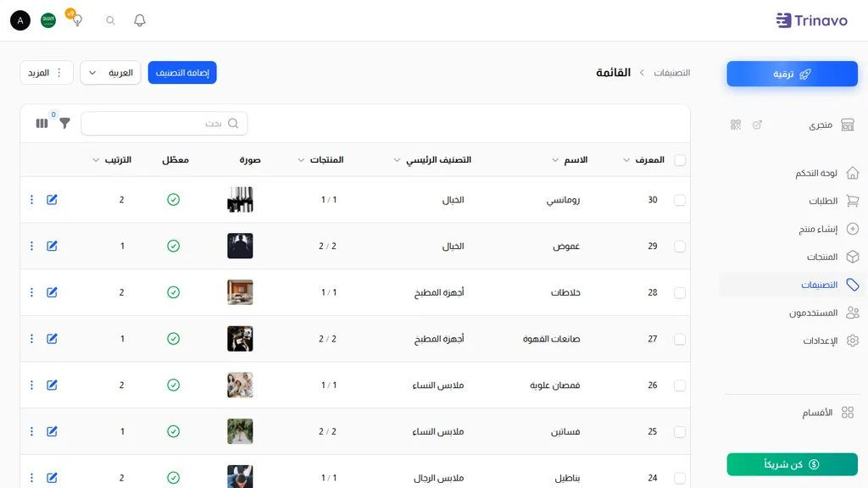
Task: Open الإعدادات settings page
Action: [831, 341]
